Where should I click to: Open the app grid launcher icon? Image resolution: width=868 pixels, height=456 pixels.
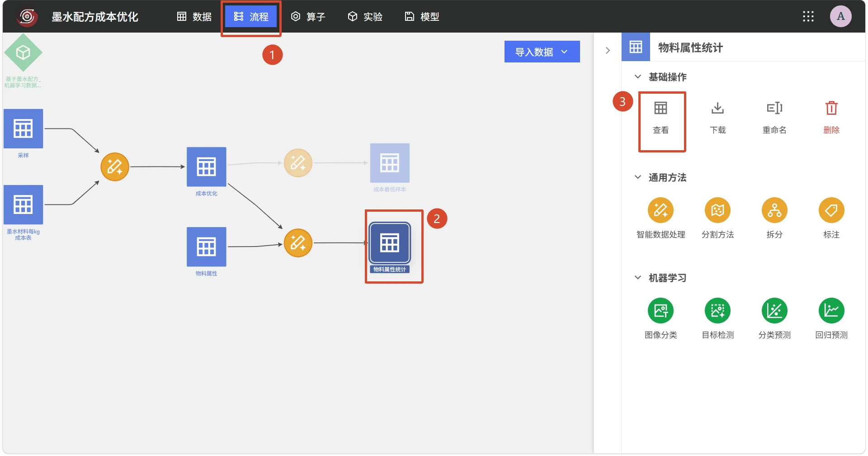click(808, 17)
